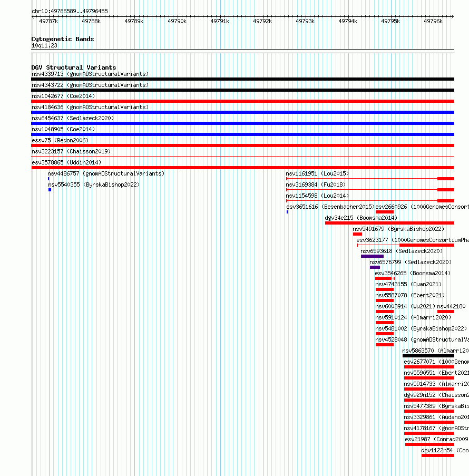
Task: Click esv3651616 (Besenbacher2015) label
Action: coord(330,207)
